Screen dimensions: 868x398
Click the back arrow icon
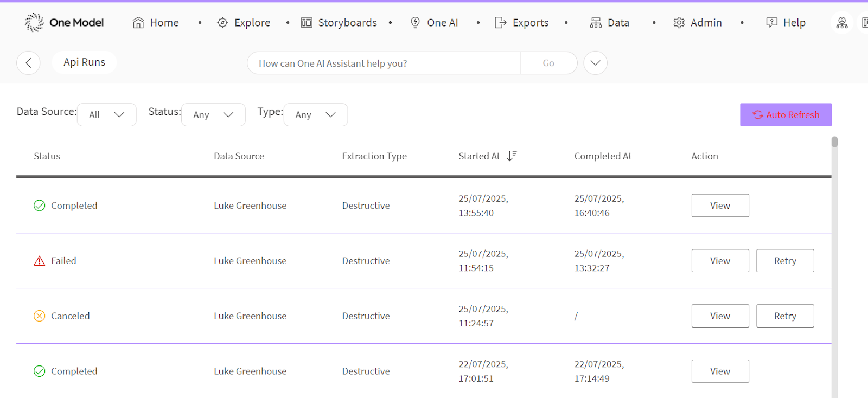click(x=28, y=63)
